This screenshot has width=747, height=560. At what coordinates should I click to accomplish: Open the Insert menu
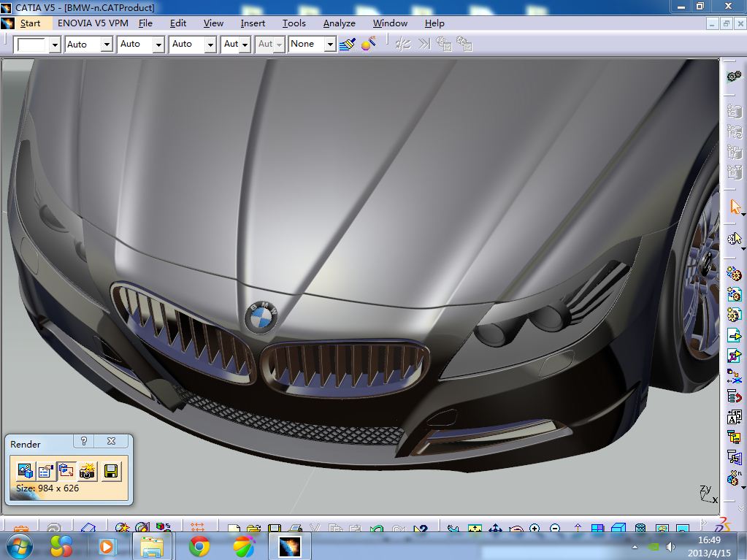point(253,23)
